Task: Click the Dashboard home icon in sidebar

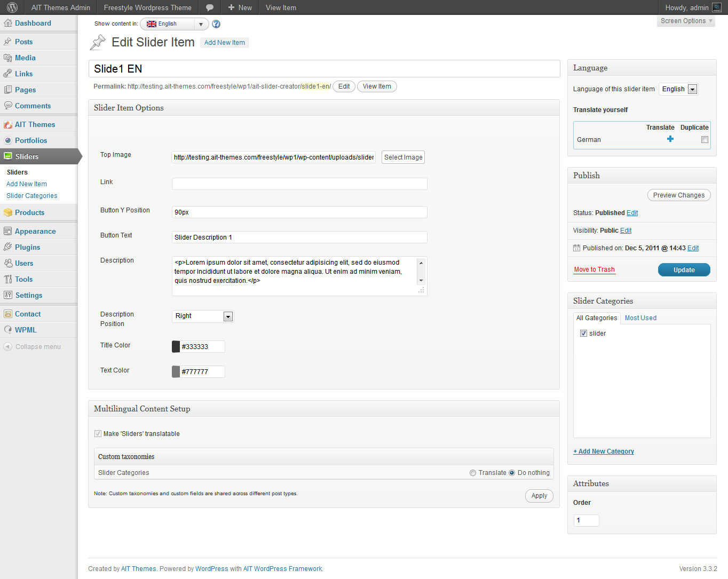Action: pyautogui.click(x=7, y=23)
